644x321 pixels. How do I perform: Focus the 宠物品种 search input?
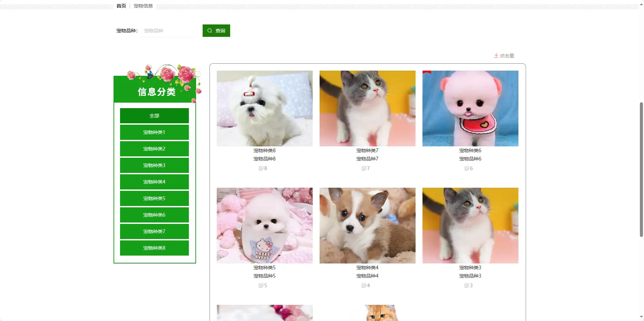point(168,31)
